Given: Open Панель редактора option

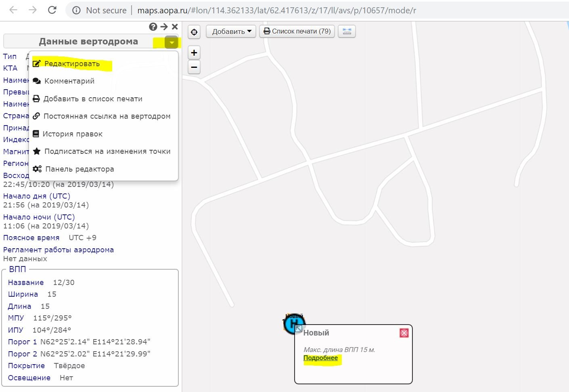Looking at the screenshot, I should coord(79,169).
